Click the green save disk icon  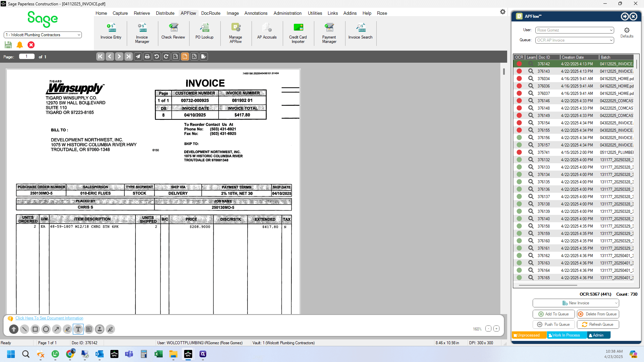click(8, 45)
